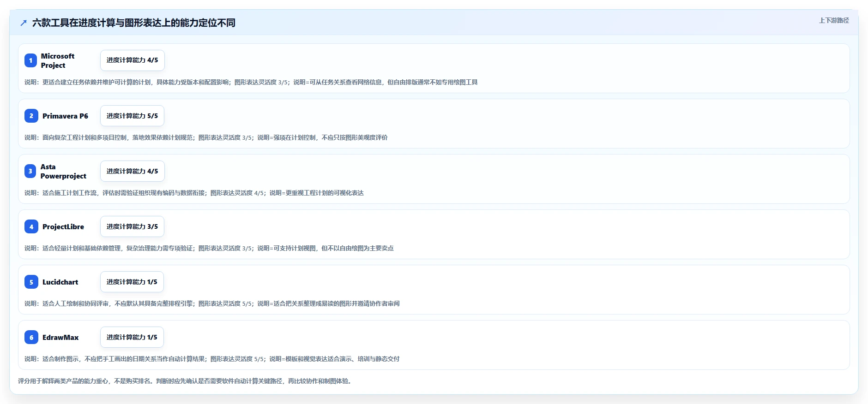Viewport: 868px width, 404px height.
Task: Select EdrawMax's 进度计算能力 1/5 chip
Action: pos(132,337)
